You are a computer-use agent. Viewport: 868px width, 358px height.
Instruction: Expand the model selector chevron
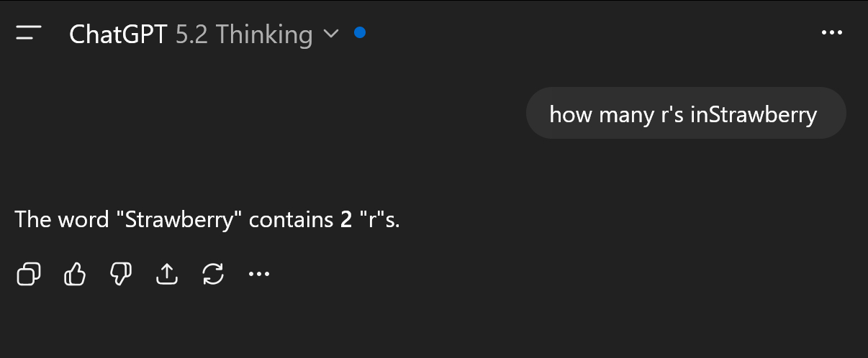click(331, 33)
